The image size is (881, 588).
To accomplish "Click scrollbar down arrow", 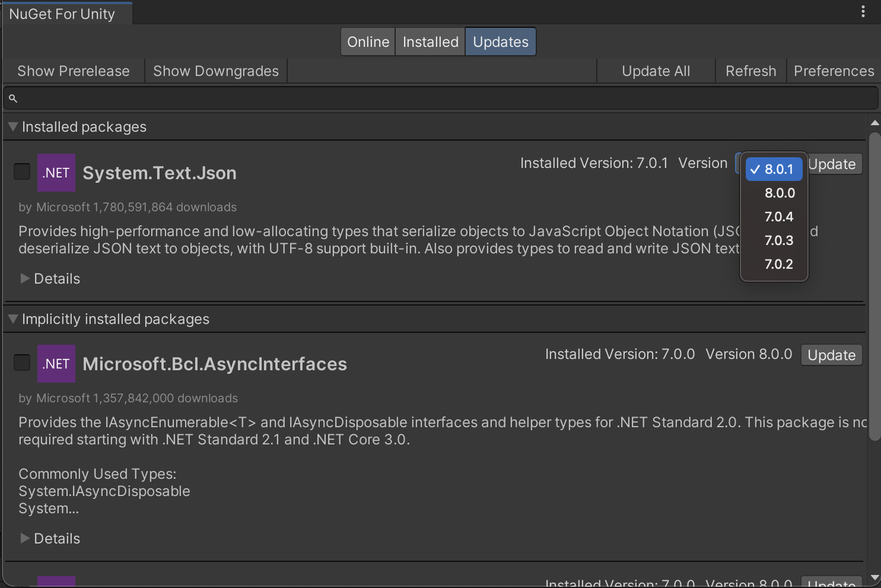I will [x=874, y=577].
